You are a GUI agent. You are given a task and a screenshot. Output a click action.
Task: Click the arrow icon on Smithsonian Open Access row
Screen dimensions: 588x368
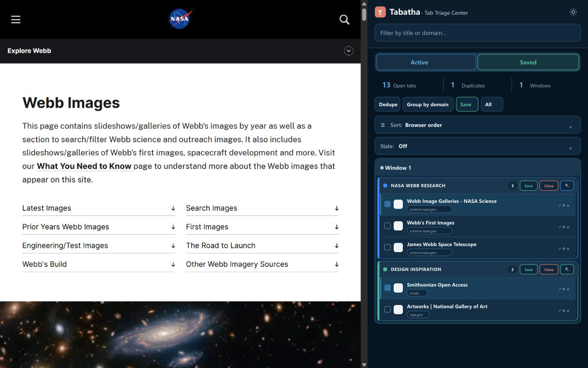coord(560,289)
